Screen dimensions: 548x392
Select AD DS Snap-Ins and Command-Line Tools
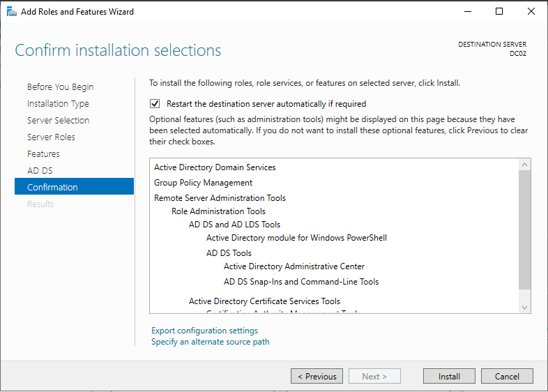coord(301,282)
